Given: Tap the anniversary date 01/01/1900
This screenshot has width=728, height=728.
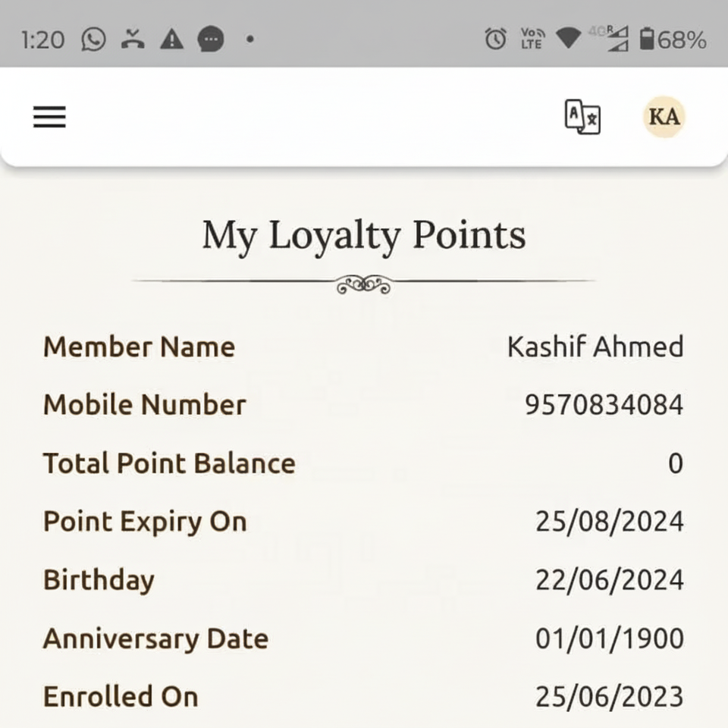Looking at the screenshot, I should pos(609,639).
